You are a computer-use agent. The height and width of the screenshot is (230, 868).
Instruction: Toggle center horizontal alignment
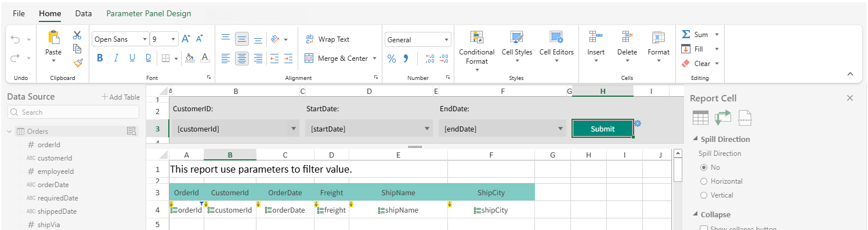pyautogui.click(x=242, y=58)
